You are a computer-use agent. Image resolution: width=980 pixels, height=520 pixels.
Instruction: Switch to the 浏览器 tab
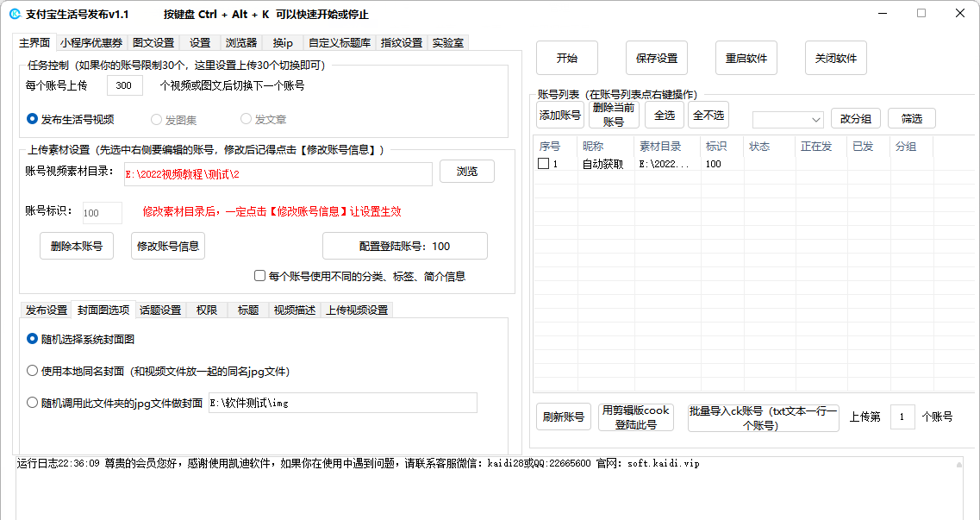(x=241, y=42)
